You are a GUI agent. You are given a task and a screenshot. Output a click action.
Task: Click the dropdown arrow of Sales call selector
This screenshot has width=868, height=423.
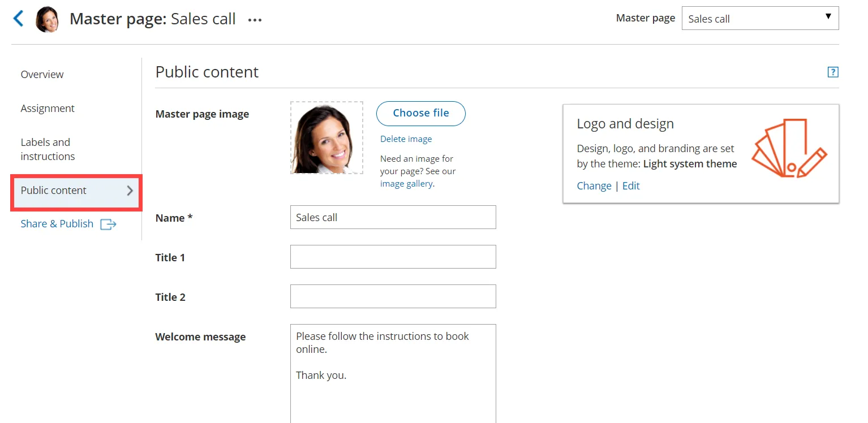828,16
